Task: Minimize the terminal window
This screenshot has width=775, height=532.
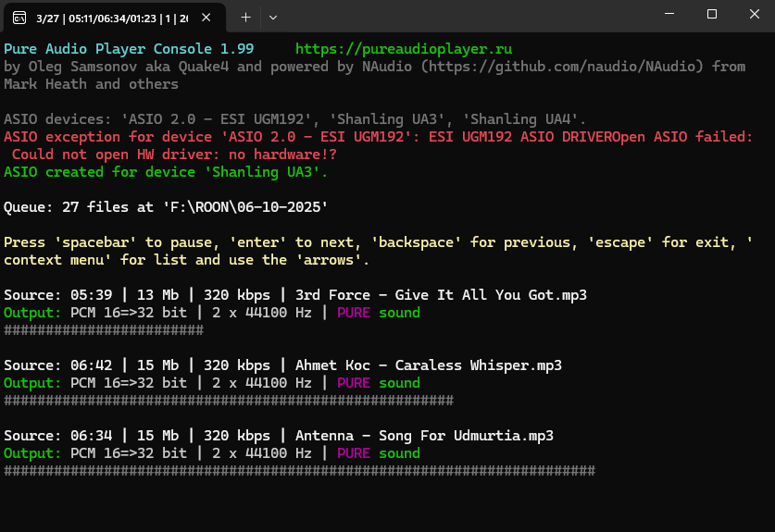Action: pyautogui.click(x=669, y=15)
